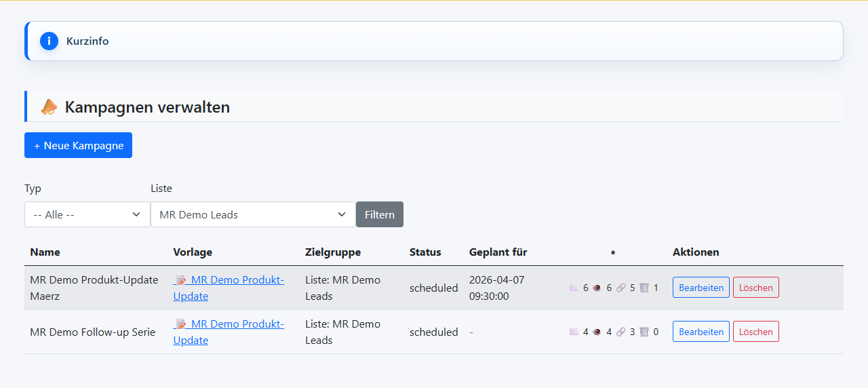Click eye opens icon in Produkt-Update Maerz row
Screen dimensions: 868x388
click(x=597, y=288)
